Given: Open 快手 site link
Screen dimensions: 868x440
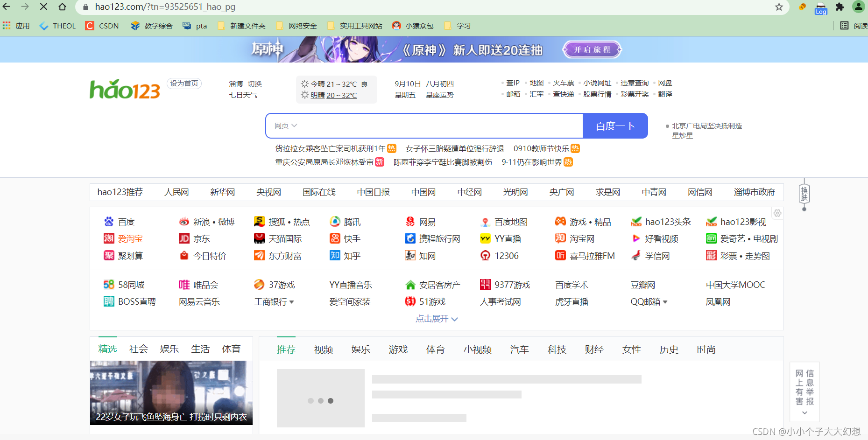Looking at the screenshot, I should click(x=345, y=238).
